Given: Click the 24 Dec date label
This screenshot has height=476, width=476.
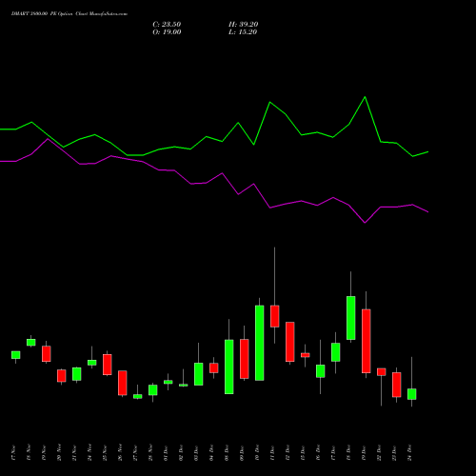Looking at the screenshot, I should (409, 453).
